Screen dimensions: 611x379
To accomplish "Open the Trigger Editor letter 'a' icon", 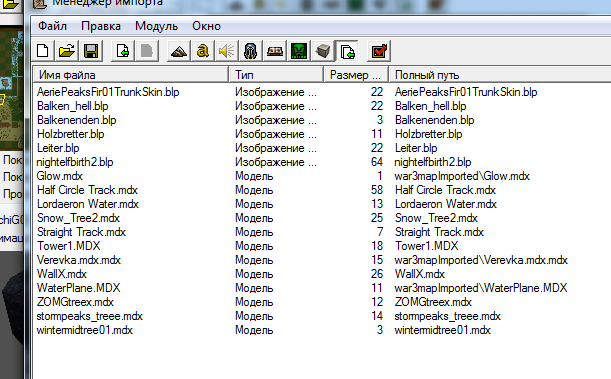I will (203, 51).
